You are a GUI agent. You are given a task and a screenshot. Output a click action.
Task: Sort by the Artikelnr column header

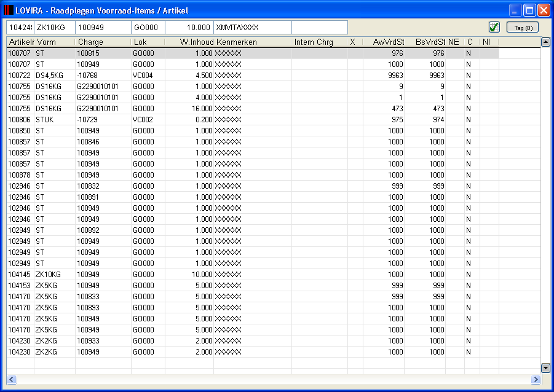point(20,42)
